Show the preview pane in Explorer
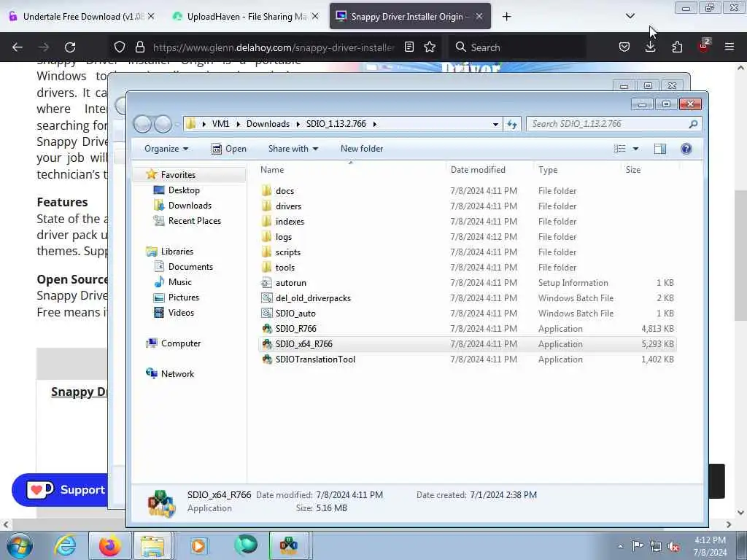This screenshot has width=747, height=560. click(659, 149)
